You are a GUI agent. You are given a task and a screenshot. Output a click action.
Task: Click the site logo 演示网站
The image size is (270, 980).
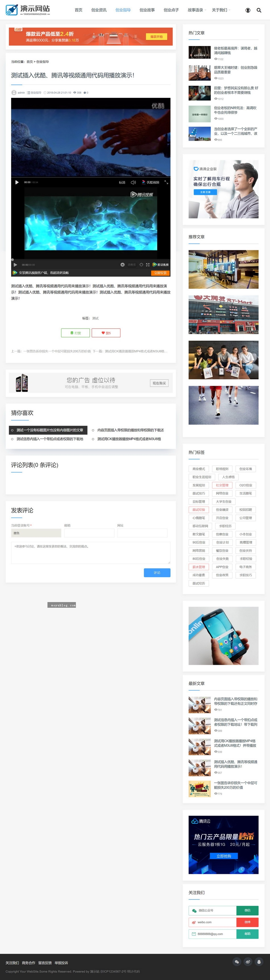(x=28, y=10)
